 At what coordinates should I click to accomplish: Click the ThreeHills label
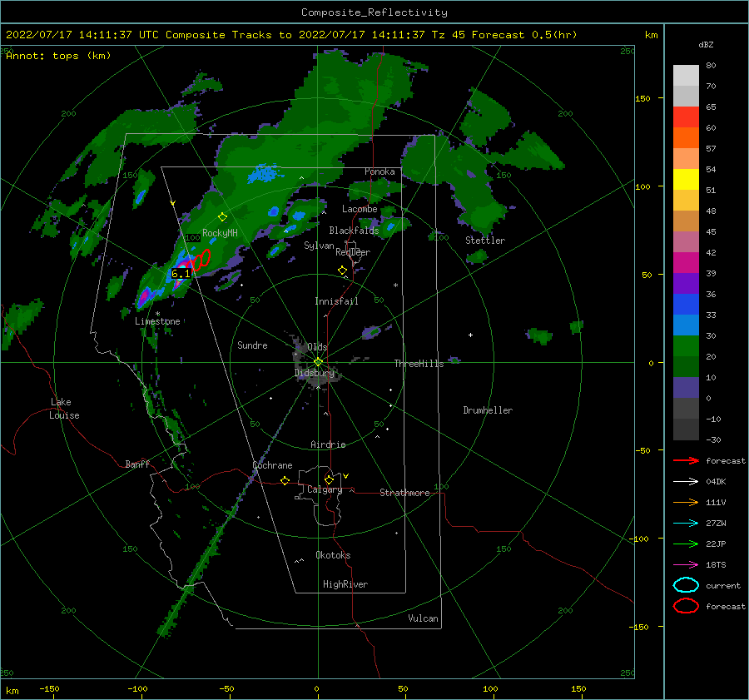click(419, 364)
